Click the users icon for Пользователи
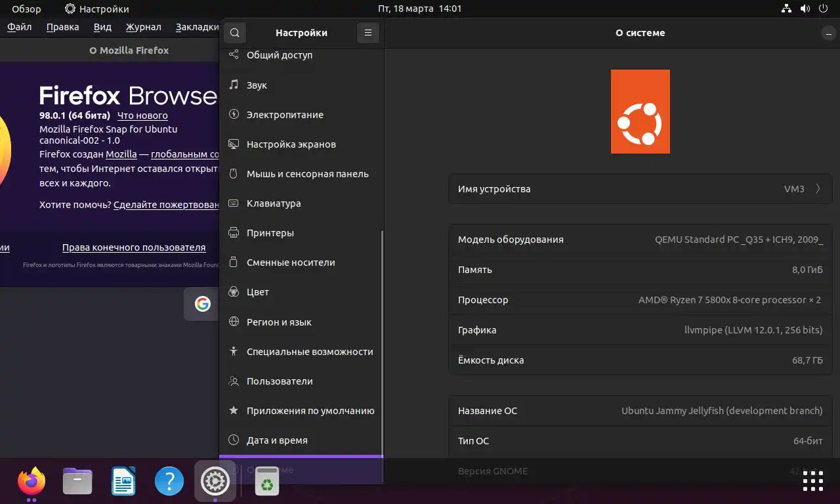The width and height of the screenshot is (840, 504). [233, 381]
